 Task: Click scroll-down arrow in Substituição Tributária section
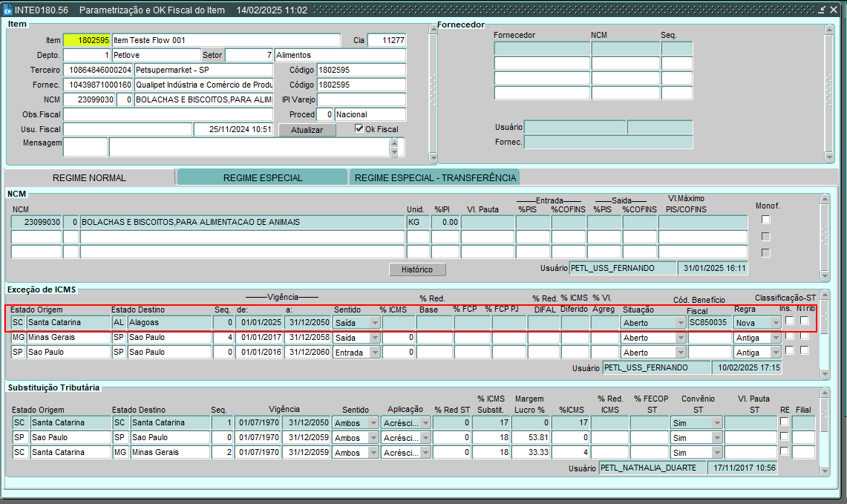click(x=823, y=471)
